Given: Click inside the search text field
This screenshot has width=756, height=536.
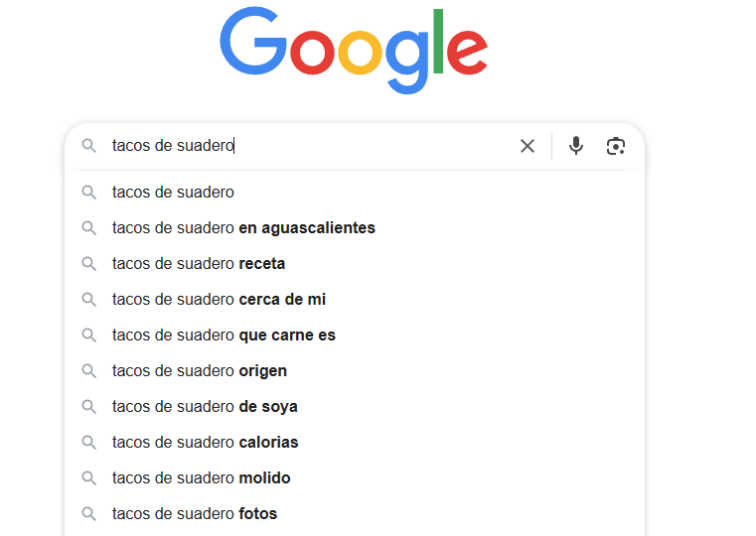Looking at the screenshot, I should pos(368,146).
